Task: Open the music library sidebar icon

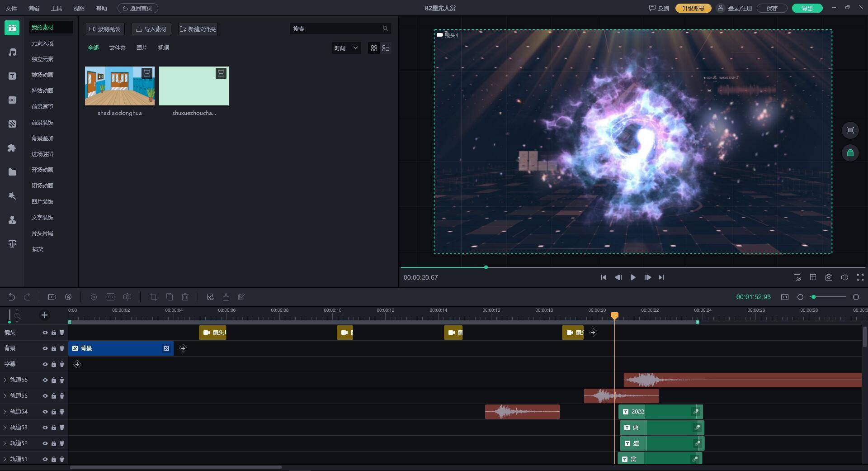Action: pyautogui.click(x=12, y=52)
